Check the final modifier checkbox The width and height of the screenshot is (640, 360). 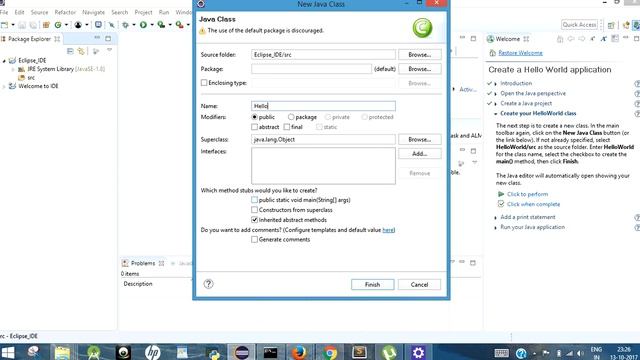pyautogui.click(x=287, y=127)
